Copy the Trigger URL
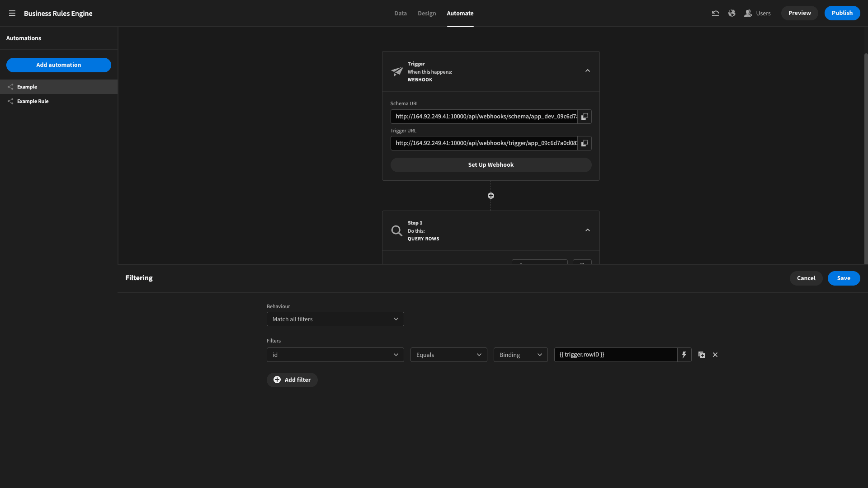 tap(585, 143)
